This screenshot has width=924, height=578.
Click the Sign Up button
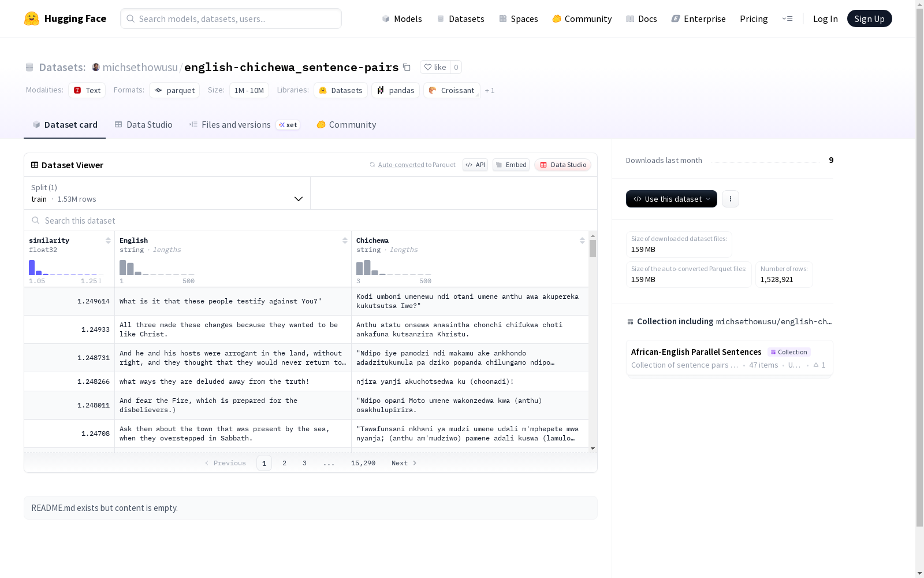tap(869, 18)
